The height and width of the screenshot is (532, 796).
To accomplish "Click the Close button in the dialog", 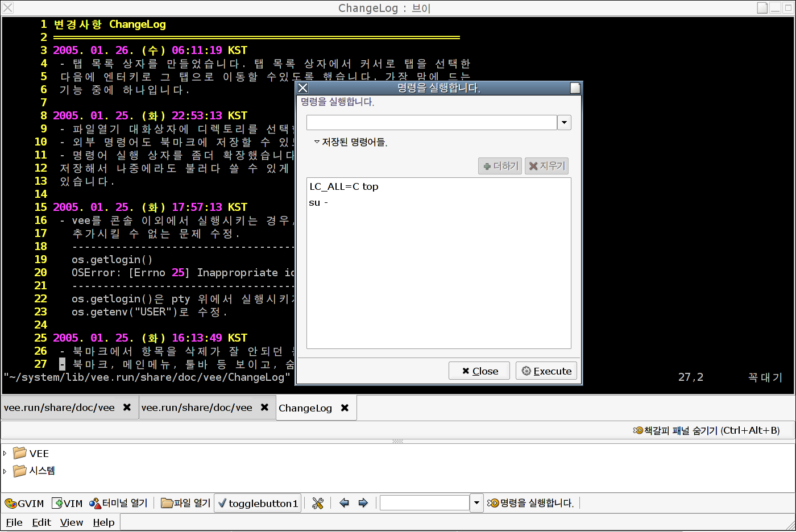I will 479,371.
